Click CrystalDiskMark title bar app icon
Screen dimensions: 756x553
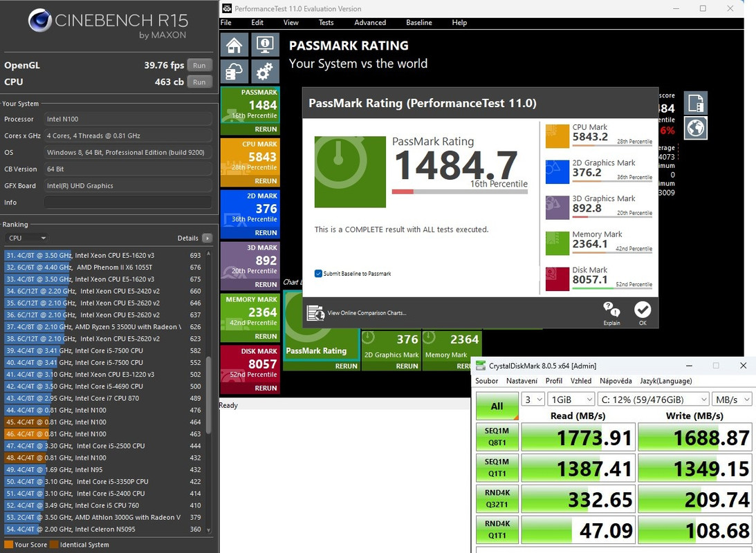point(481,366)
